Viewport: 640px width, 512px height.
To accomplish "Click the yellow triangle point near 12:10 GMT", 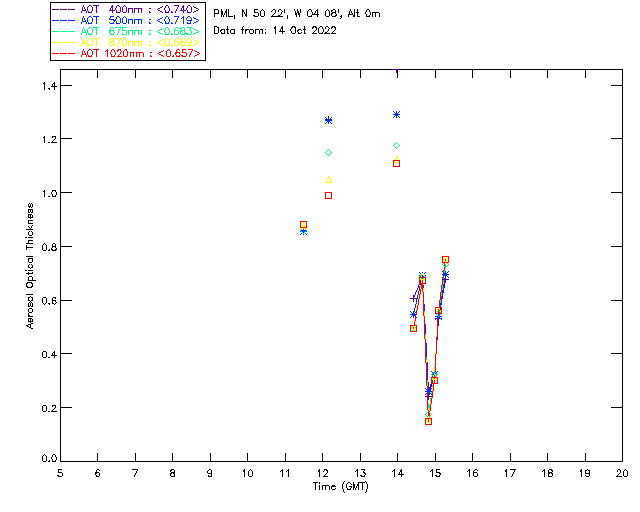I will tap(329, 180).
